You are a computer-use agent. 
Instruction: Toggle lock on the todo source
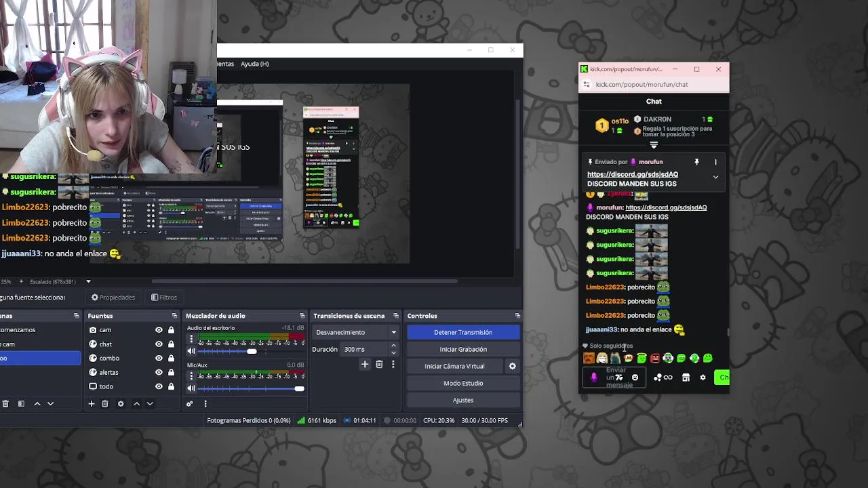tap(171, 386)
